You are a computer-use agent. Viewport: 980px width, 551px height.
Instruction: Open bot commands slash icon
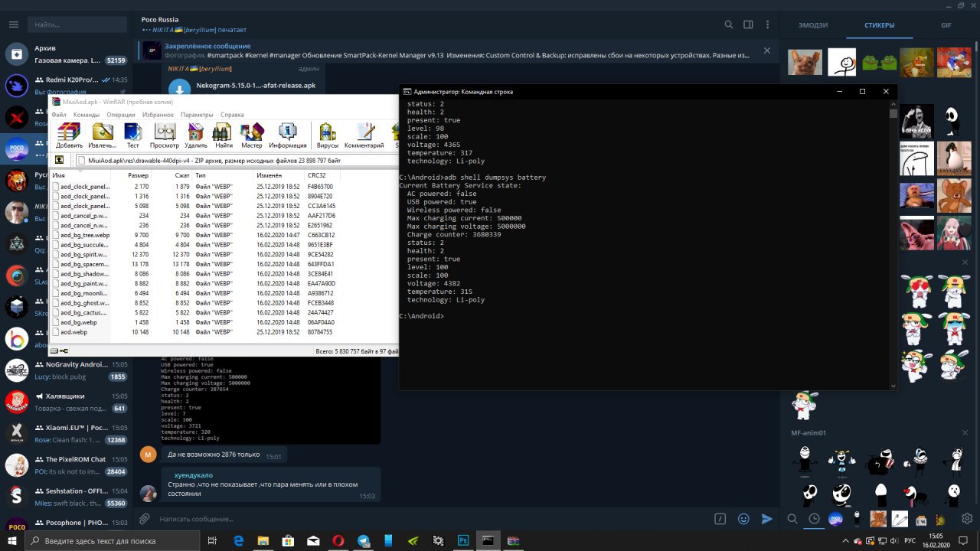(720, 518)
